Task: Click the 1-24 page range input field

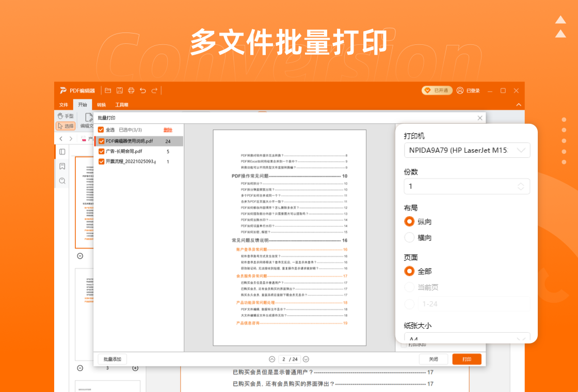Action: point(474,304)
